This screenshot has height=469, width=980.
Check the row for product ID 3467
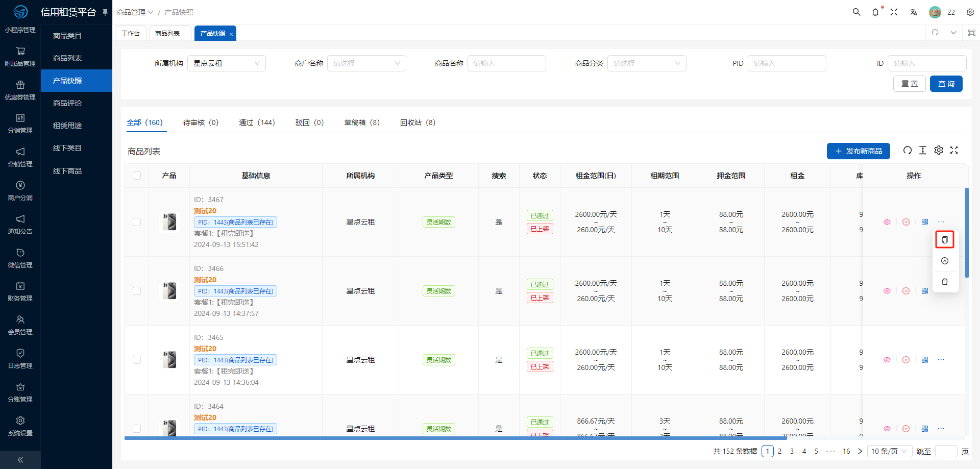(137, 222)
